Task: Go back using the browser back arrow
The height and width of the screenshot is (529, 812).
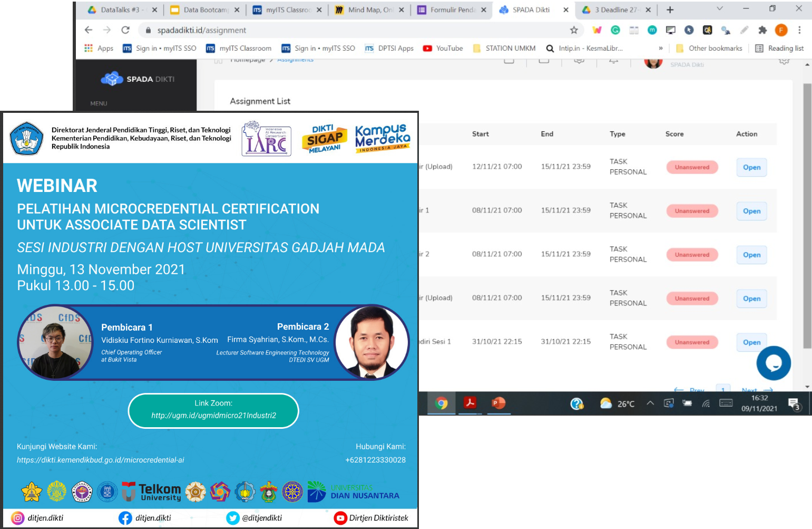Action: coord(89,30)
